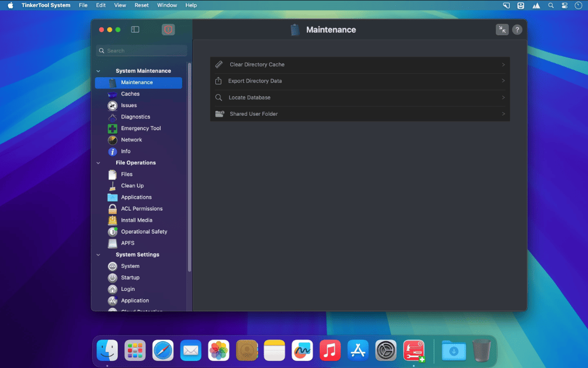Click the Clean Up broom icon

112,186
